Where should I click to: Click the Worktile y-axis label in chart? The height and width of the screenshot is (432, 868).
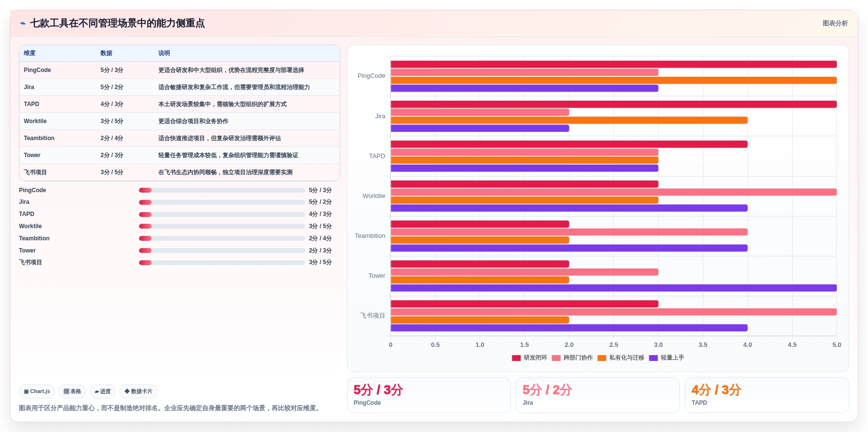(374, 196)
